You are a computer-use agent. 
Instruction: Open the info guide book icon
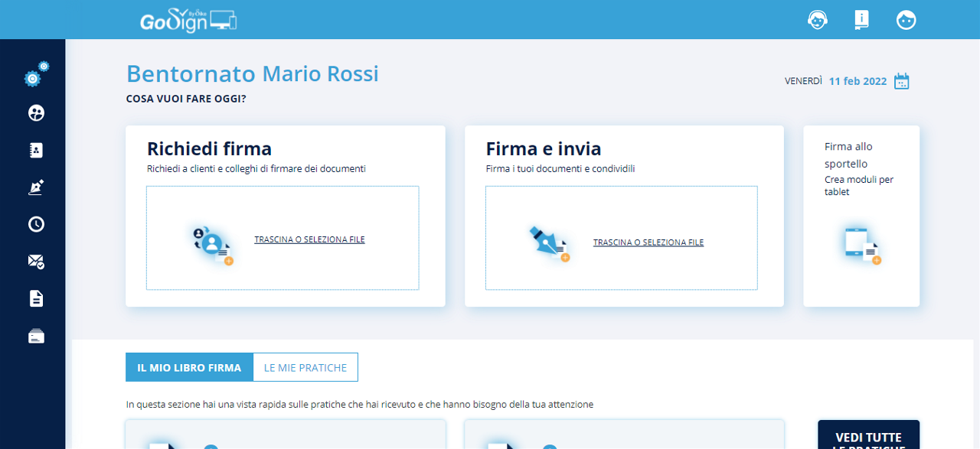coord(861,20)
